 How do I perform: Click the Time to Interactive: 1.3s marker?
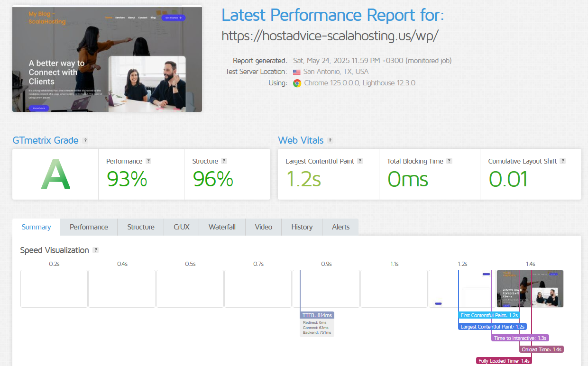520,338
